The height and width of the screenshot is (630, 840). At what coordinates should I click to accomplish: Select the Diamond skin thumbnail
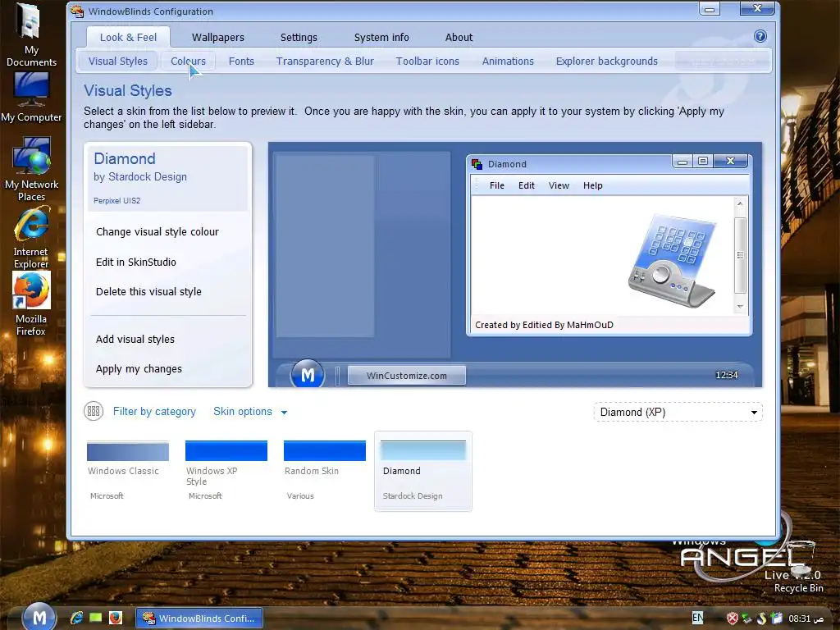[x=423, y=471]
